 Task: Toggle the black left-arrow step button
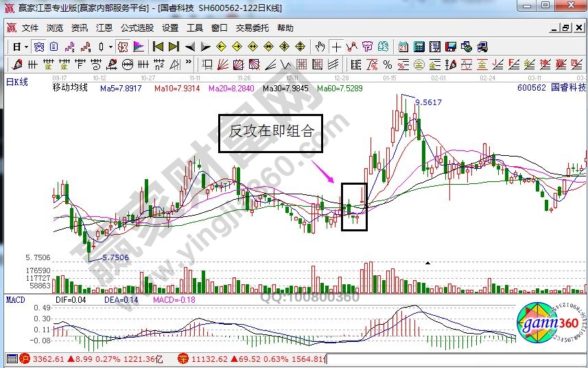189,47
